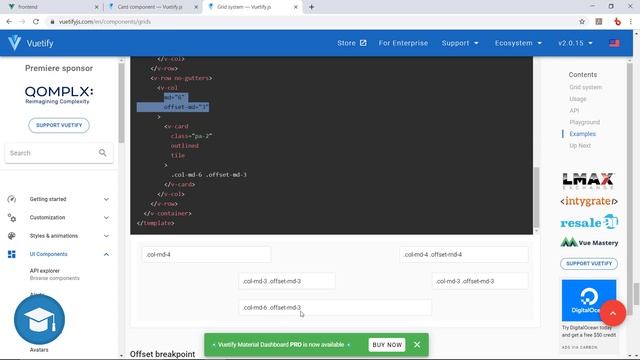The height and width of the screenshot is (360, 640).
Task: Jump to Grid system contents link
Action: 585,87
